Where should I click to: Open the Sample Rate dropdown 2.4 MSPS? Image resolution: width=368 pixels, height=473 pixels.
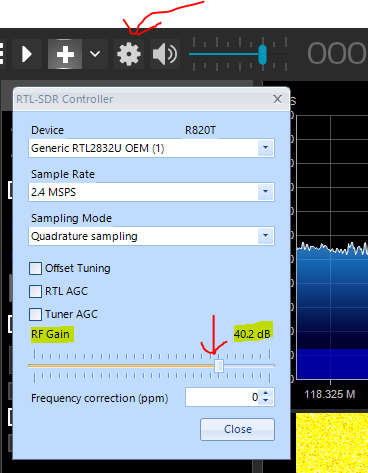[151, 192]
